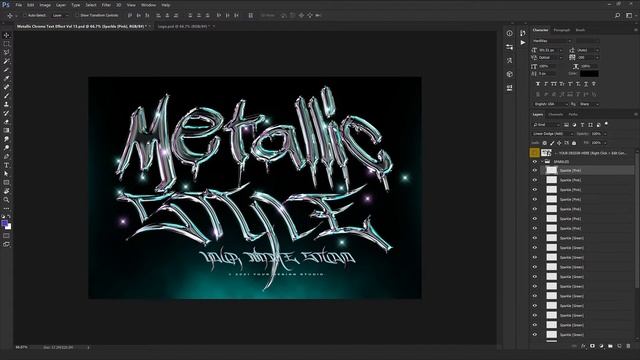The width and height of the screenshot is (640, 360).
Task: Select the Rectangle shape tool
Action: [7, 182]
